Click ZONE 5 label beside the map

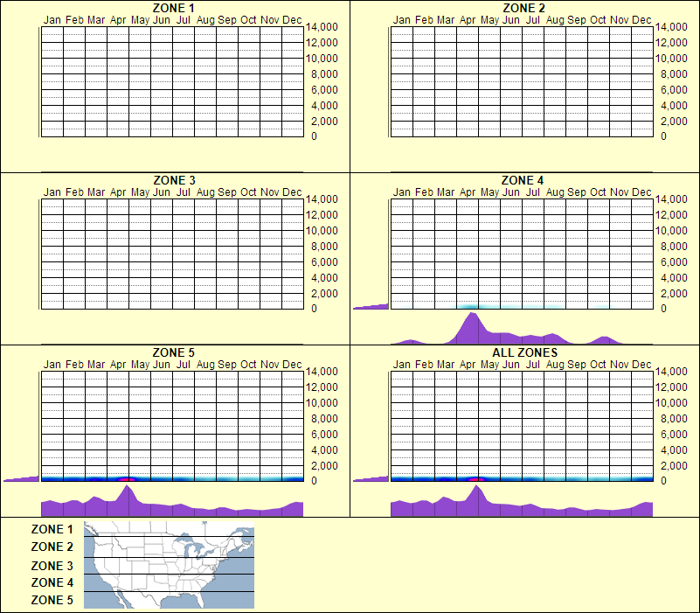52,600
